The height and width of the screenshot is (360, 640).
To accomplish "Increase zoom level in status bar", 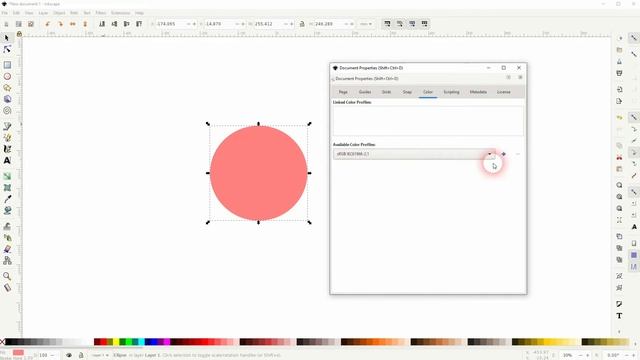I will coord(587,356).
